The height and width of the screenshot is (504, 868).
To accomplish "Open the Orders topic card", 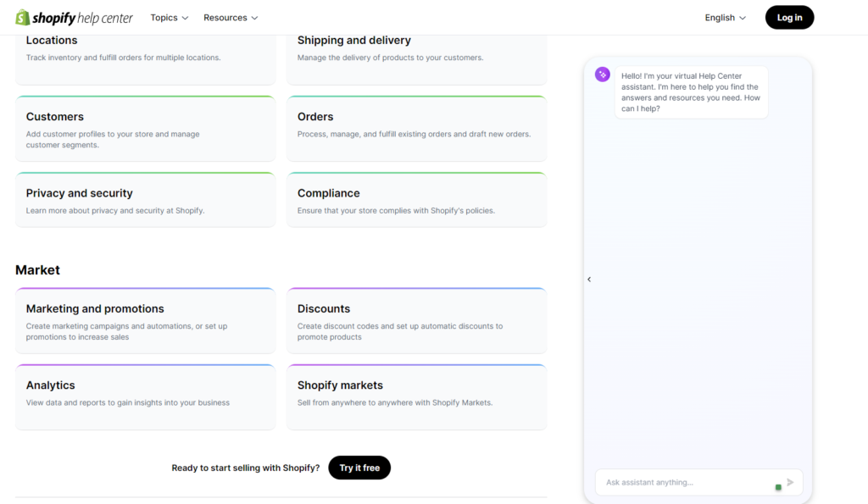I will click(x=416, y=129).
